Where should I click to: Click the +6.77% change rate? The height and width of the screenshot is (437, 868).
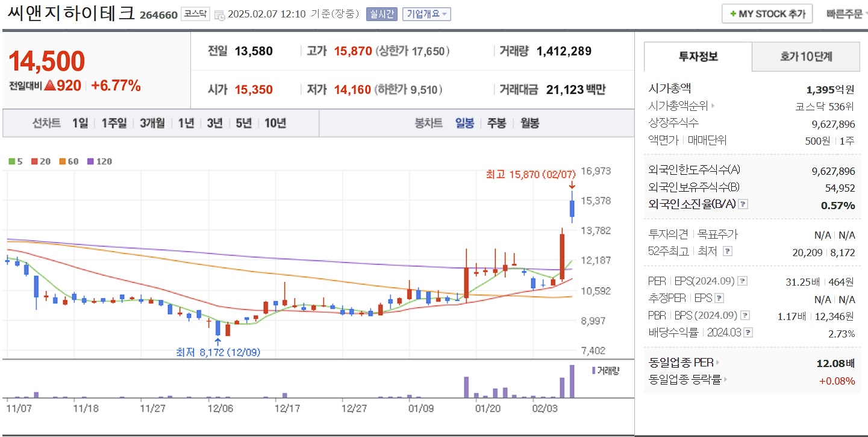(116, 86)
